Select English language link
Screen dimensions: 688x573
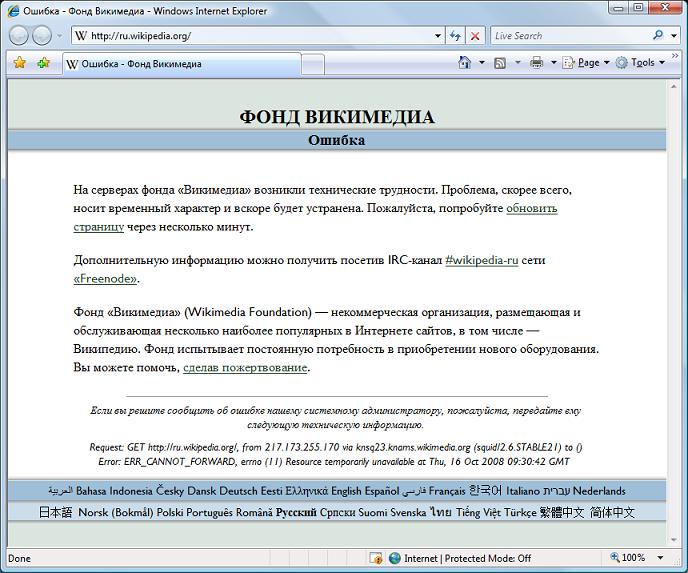tap(346, 491)
